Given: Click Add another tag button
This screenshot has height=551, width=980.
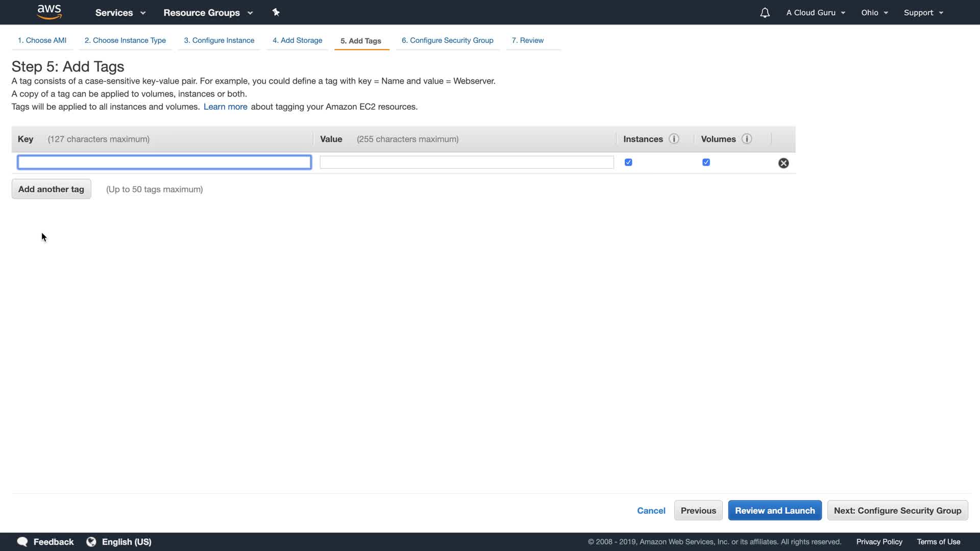Looking at the screenshot, I should [51, 189].
